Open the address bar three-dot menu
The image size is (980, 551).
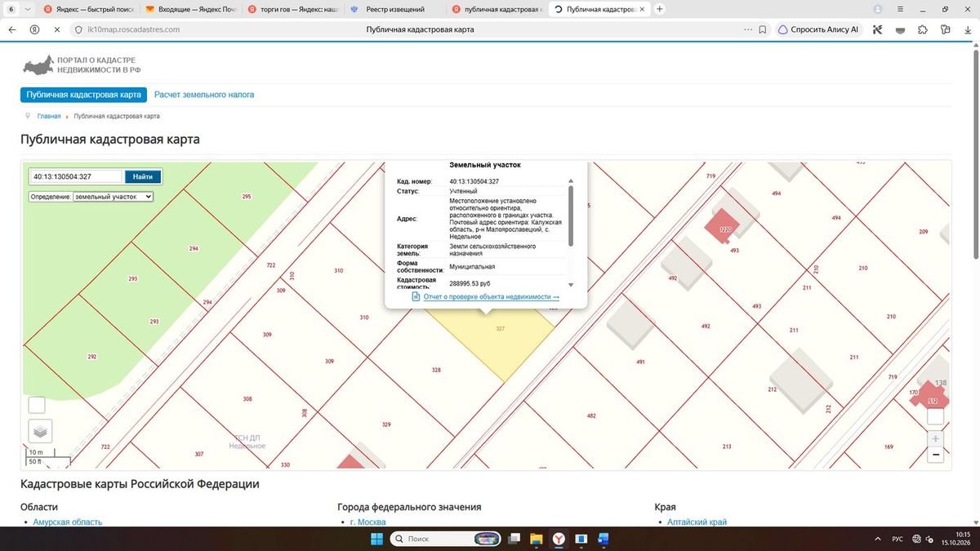(748, 29)
